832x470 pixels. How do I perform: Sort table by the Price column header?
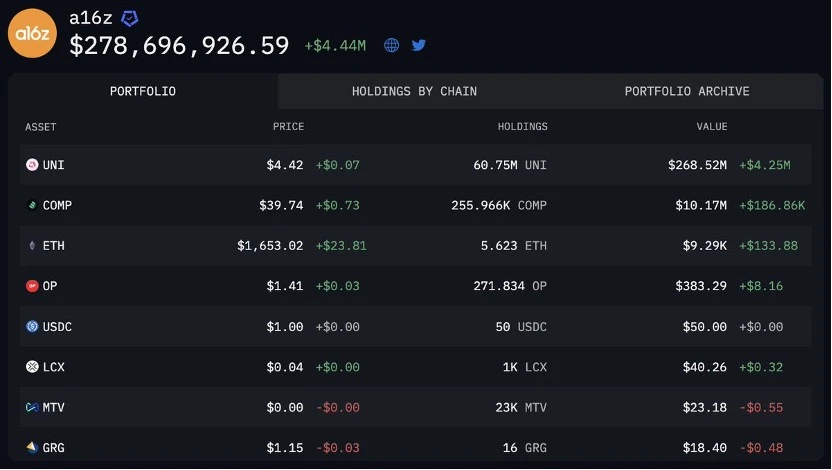288,127
